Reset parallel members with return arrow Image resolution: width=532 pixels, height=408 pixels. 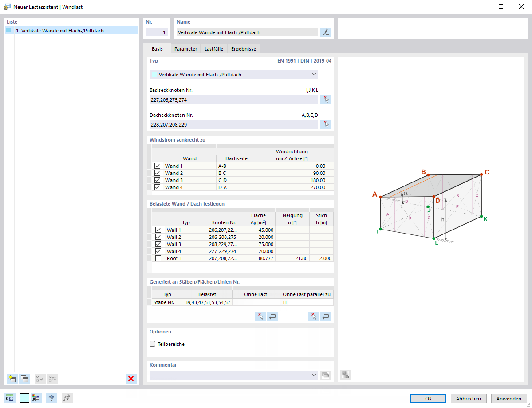click(326, 317)
